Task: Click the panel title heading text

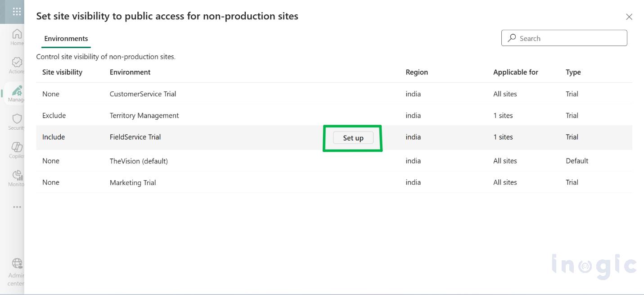Action: 167,16
